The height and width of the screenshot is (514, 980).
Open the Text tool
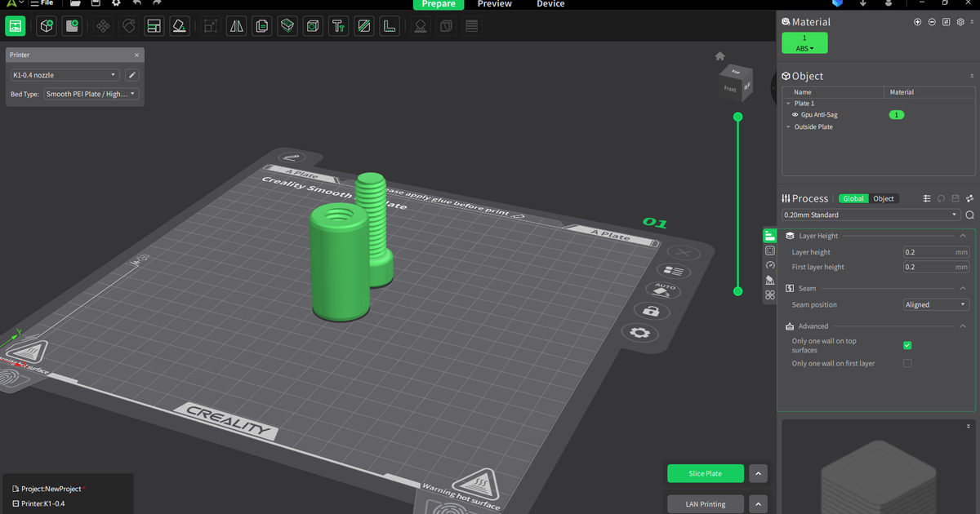click(338, 25)
